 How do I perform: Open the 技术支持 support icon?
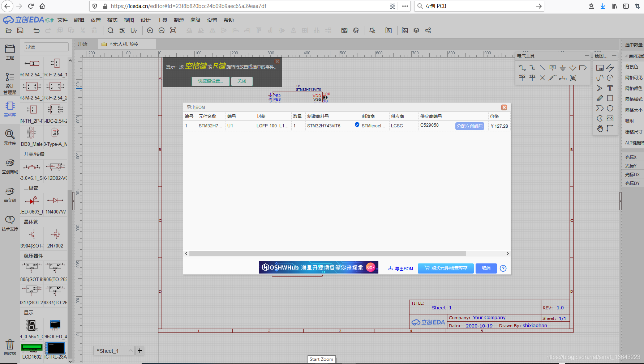10,223
